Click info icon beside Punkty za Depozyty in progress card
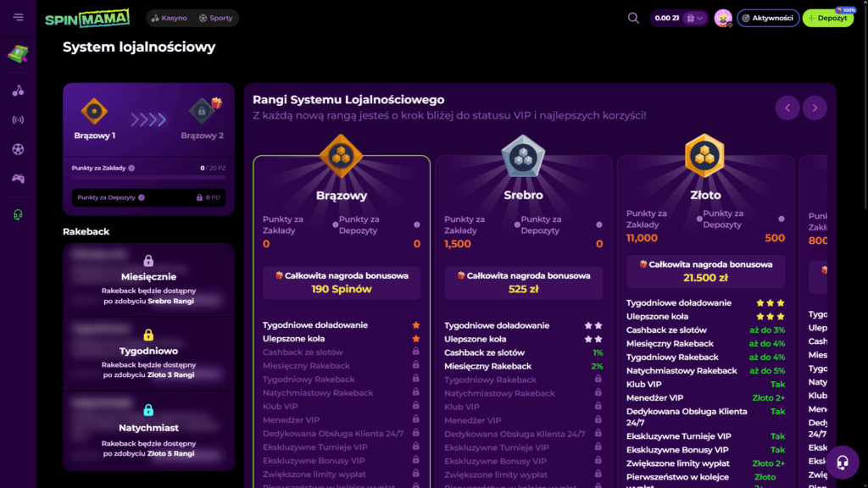Viewport: 868px width, 488px height. coord(142,197)
